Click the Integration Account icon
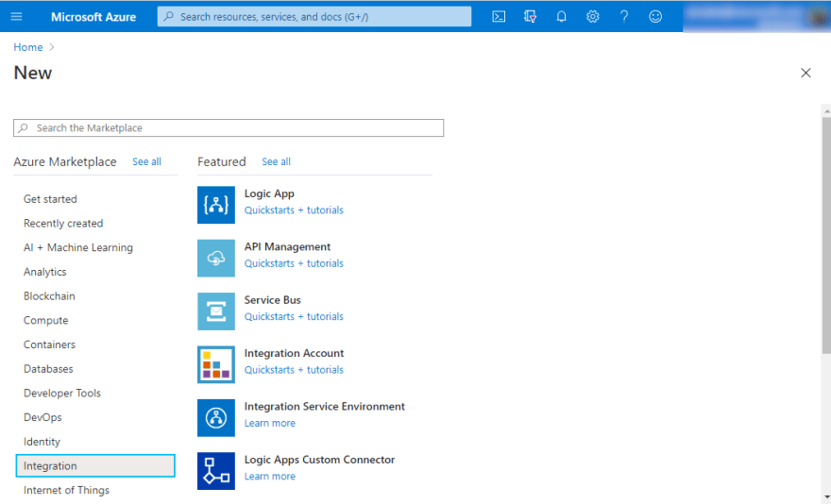The width and height of the screenshot is (831, 504). pyautogui.click(x=216, y=364)
